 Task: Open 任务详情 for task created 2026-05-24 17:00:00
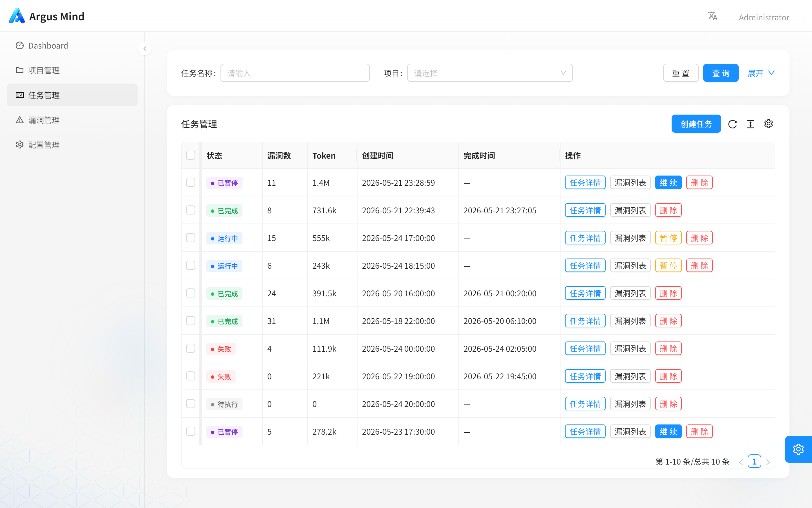pyautogui.click(x=585, y=238)
